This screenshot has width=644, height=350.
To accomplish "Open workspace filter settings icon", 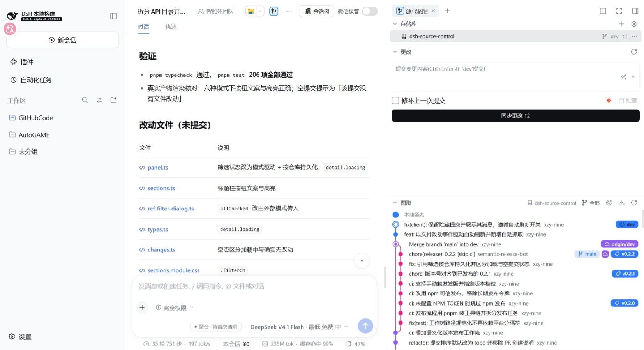I will tap(99, 100).
